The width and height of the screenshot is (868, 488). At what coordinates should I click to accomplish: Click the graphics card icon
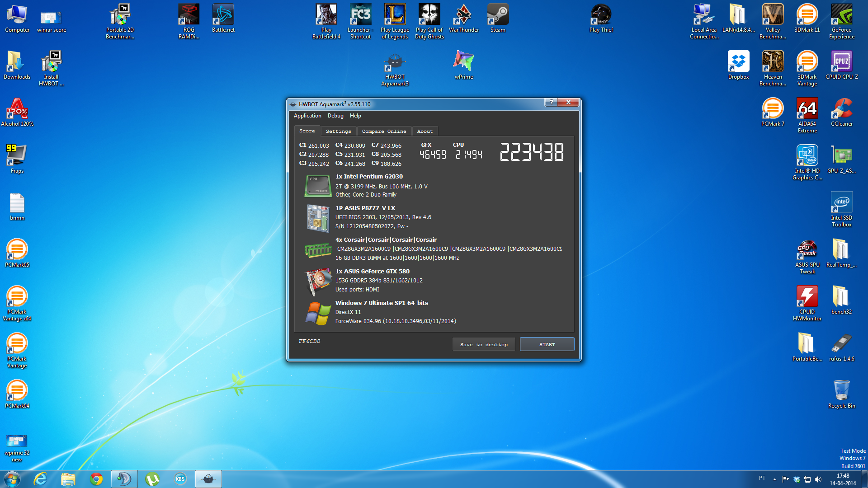pos(319,281)
